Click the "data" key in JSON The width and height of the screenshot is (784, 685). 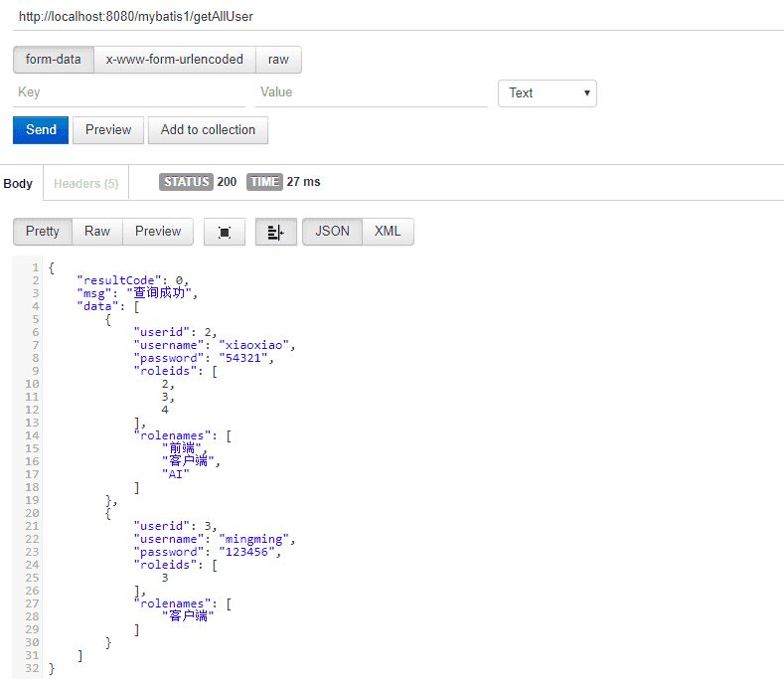[x=97, y=306]
